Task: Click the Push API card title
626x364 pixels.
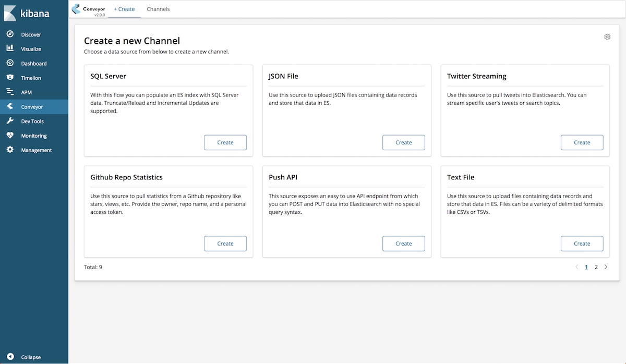Action: pyautogui.click(x=283, y=177)
